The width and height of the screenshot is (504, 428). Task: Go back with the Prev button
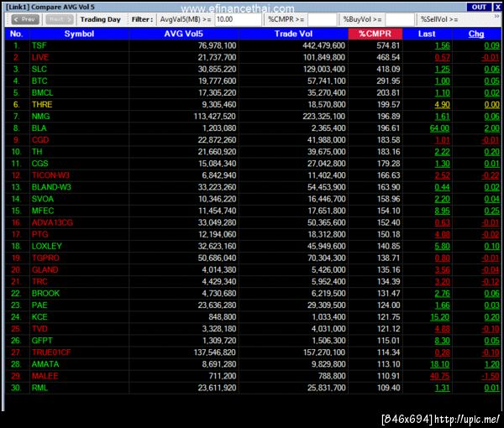click(25, 19)
